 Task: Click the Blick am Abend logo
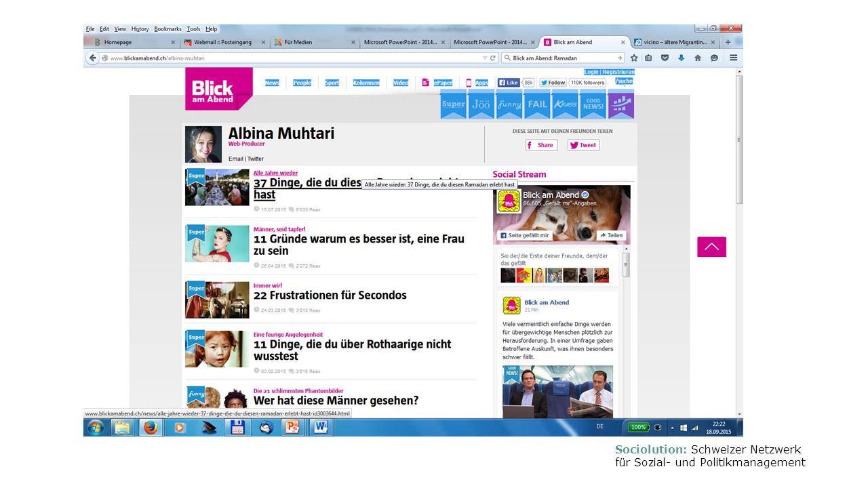coord(218,88)
